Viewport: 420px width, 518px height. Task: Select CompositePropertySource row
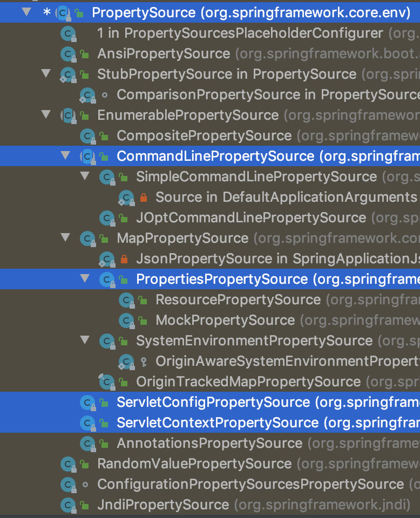click(210, 135)
